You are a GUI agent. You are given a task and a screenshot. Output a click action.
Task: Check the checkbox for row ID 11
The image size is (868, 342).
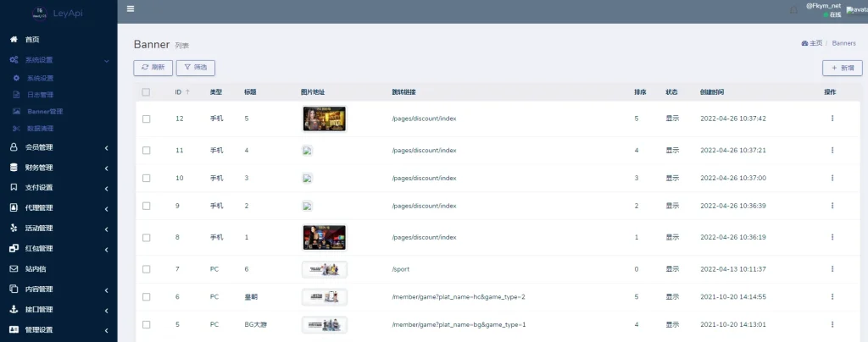(x=147, y=150)
